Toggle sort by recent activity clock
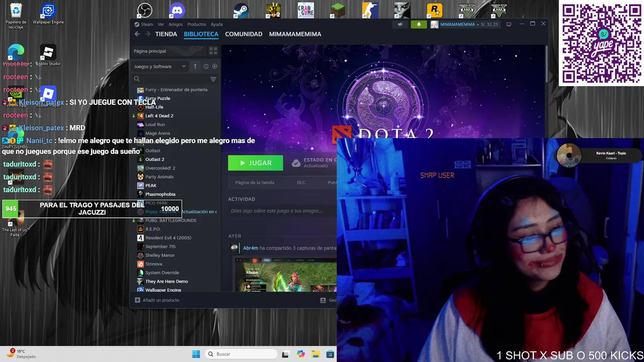The width and height of the screenshot is (644, 362). pyautogui.click(x=206, y=66)
